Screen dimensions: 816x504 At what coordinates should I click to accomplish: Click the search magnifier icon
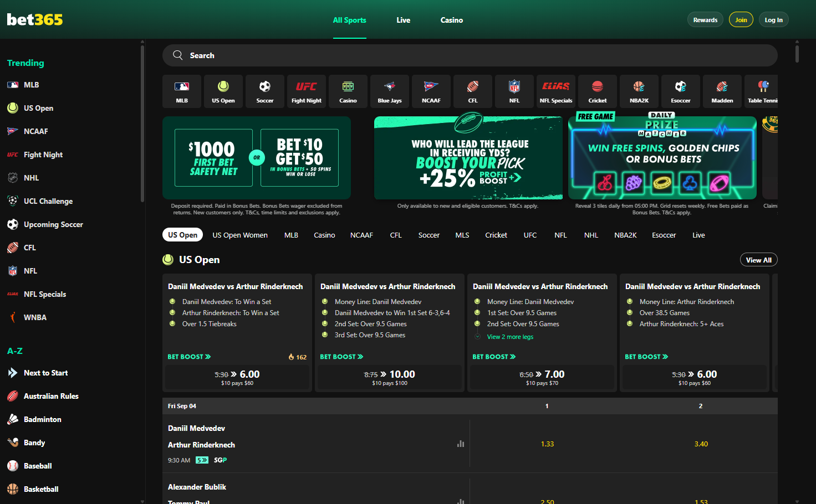(178, 55)
